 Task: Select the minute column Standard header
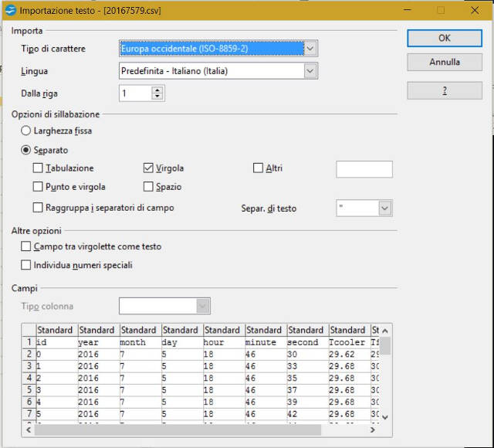tap(266, 330)
